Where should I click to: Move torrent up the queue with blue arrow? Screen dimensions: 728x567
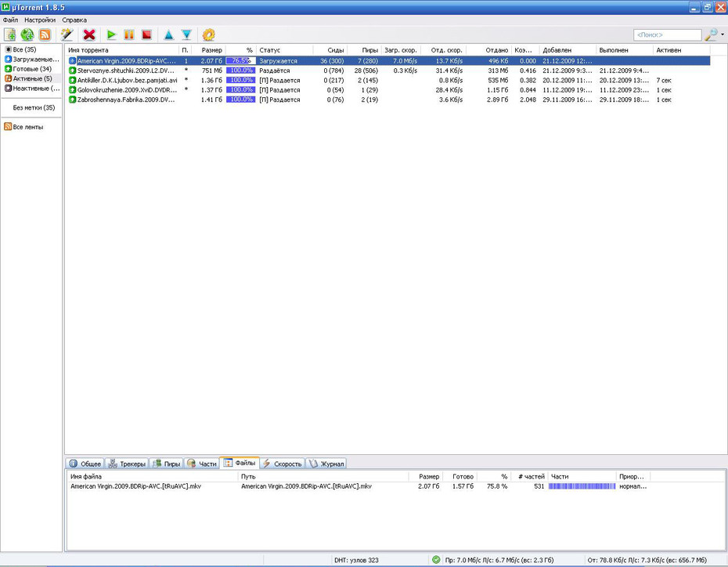169,34
